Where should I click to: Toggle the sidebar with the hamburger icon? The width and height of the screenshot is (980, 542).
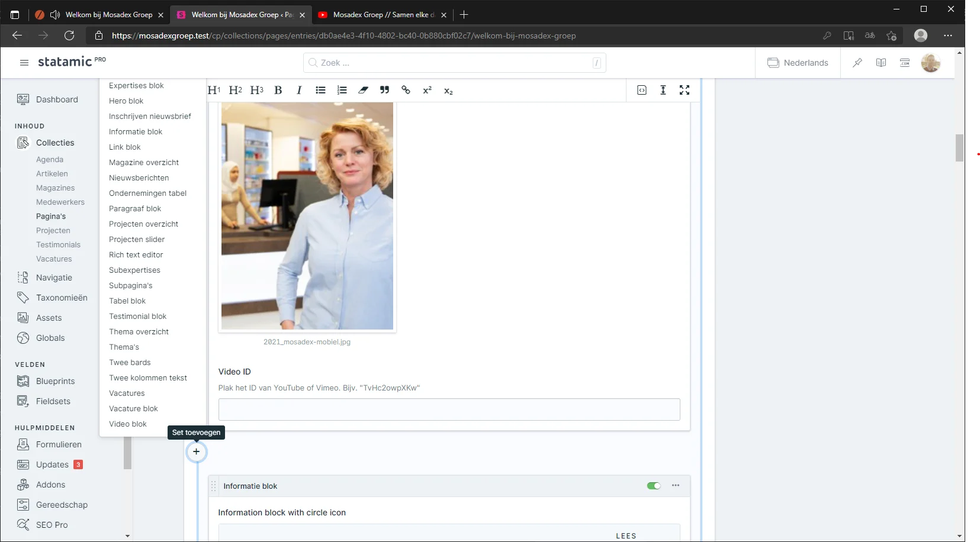[x=24, y=63]
